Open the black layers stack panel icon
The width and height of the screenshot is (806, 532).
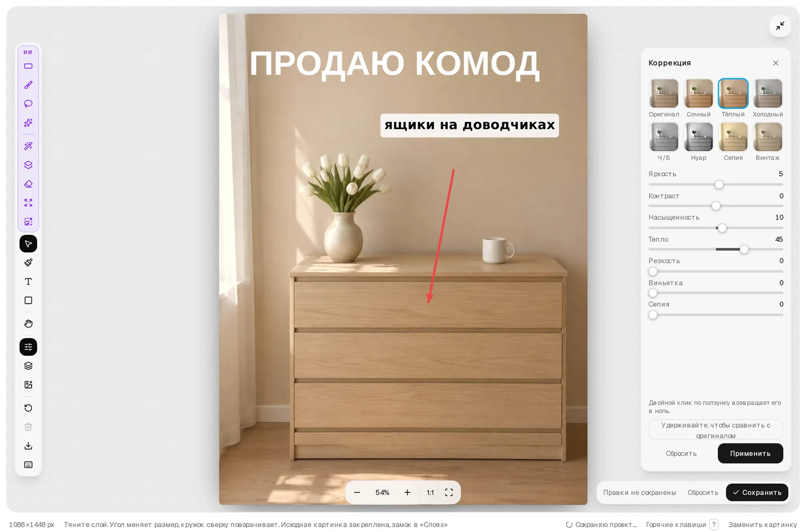tap(28, 366)
